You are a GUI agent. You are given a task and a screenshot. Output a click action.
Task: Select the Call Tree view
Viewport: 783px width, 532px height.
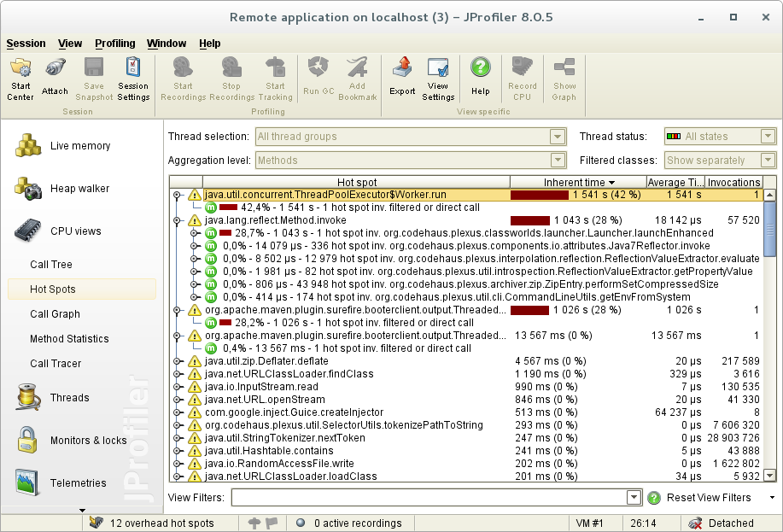(51, 264)
